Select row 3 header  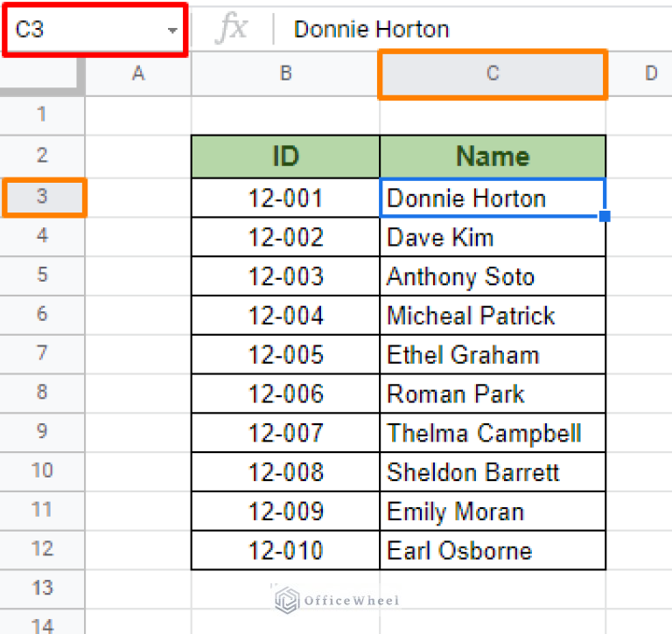coord(42,198)
